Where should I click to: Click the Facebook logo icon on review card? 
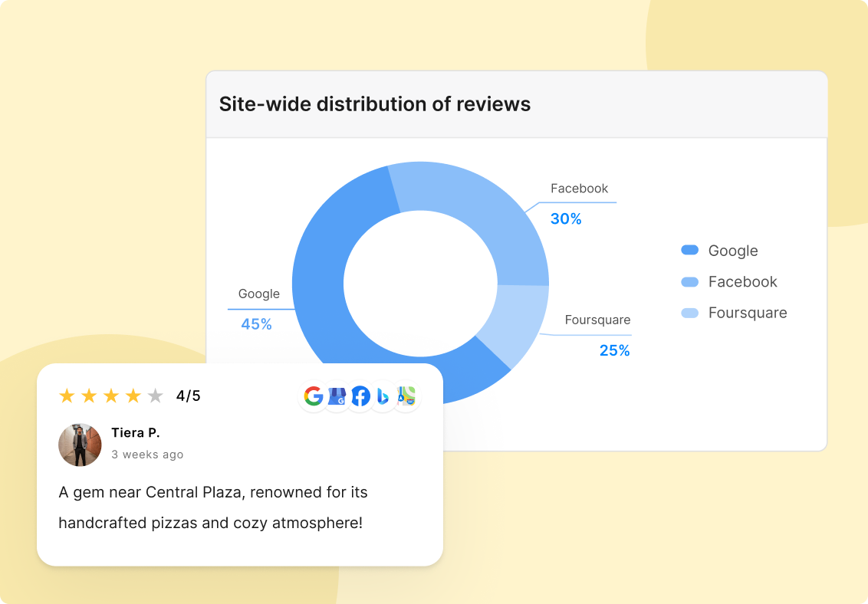click(x=360, y=396)
